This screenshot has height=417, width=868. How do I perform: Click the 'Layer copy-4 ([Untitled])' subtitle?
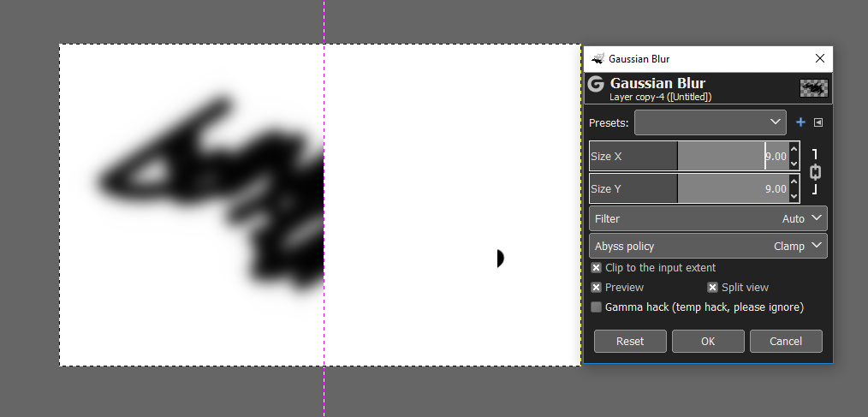[x=660, y=97]
